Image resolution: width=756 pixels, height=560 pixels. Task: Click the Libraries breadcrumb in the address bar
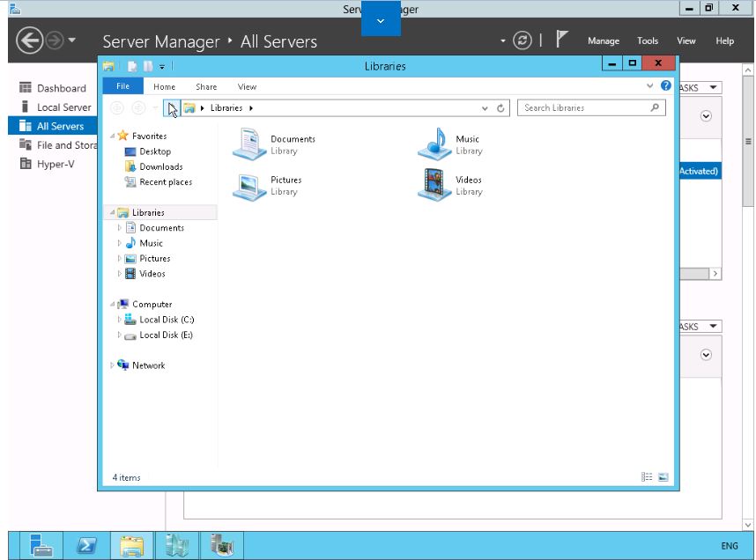226,108
